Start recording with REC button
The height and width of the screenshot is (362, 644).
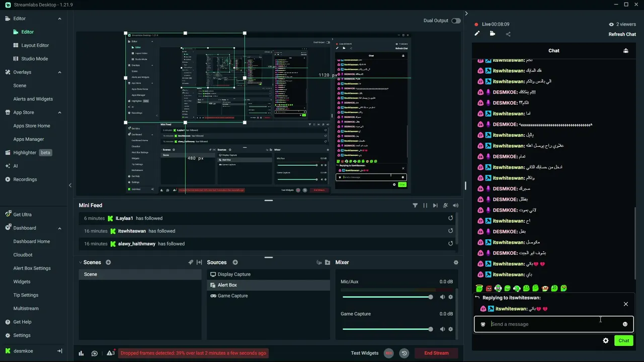[x=388, y=353]
